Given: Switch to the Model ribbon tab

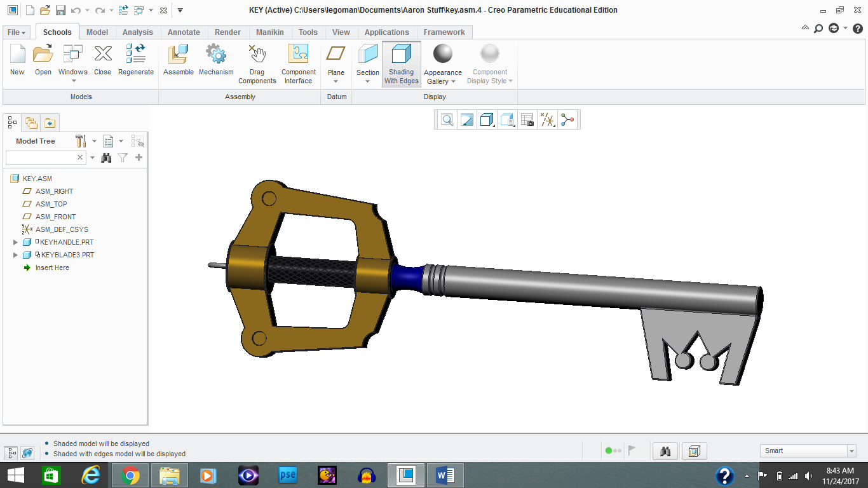Looking at the screenshot, I should (97, 32).
